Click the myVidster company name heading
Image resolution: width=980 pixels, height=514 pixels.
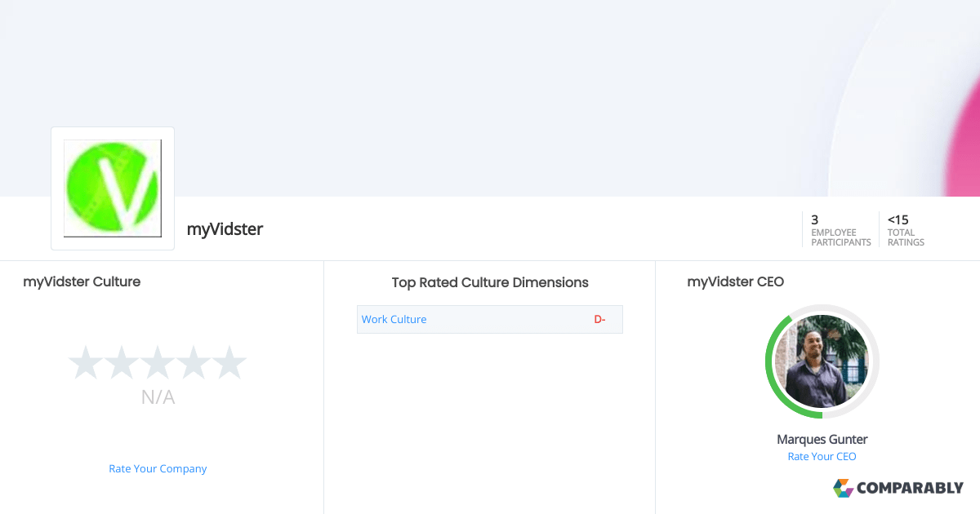point(225,229)
